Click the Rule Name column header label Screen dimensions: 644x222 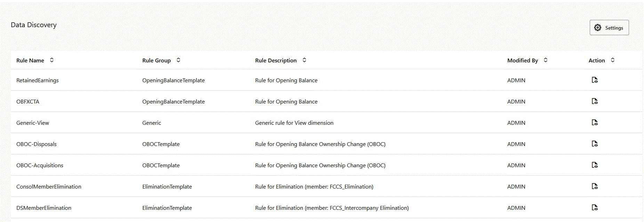pos(30,60)
